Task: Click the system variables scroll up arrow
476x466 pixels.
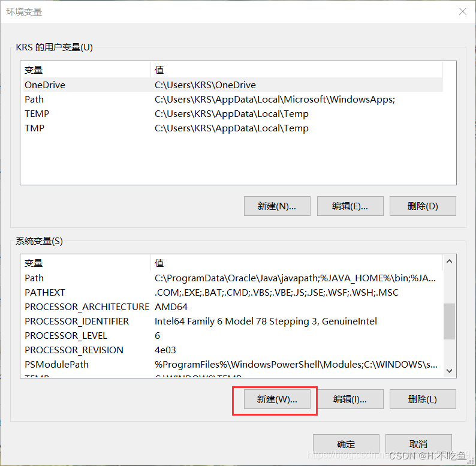Action: click(449, 261)
